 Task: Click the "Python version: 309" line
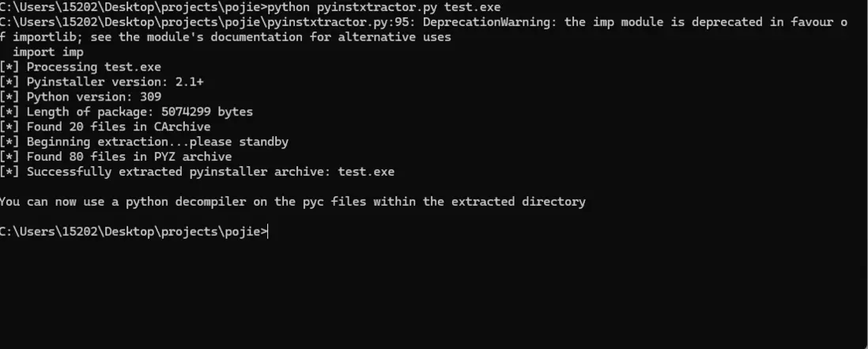93,97
